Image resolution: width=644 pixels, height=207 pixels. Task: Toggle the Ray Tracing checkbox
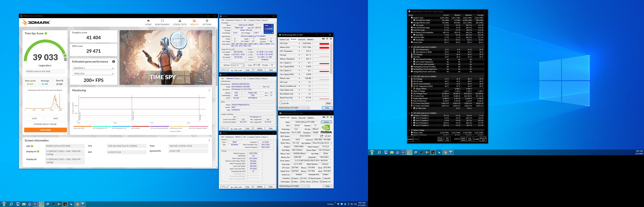click(x=301, y=182)
